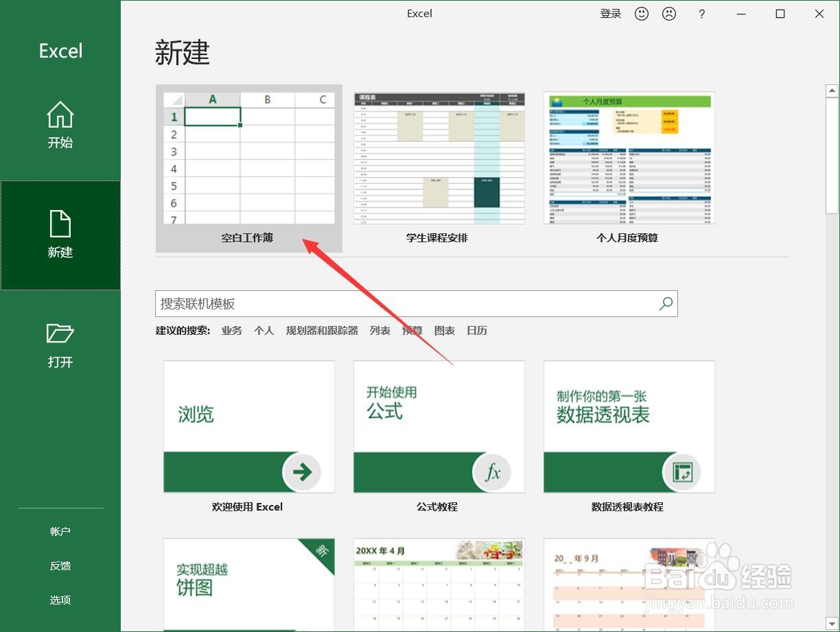Search suggested category 个人
The width and height of the screenshot is (840, 632).
click(264, 330)
